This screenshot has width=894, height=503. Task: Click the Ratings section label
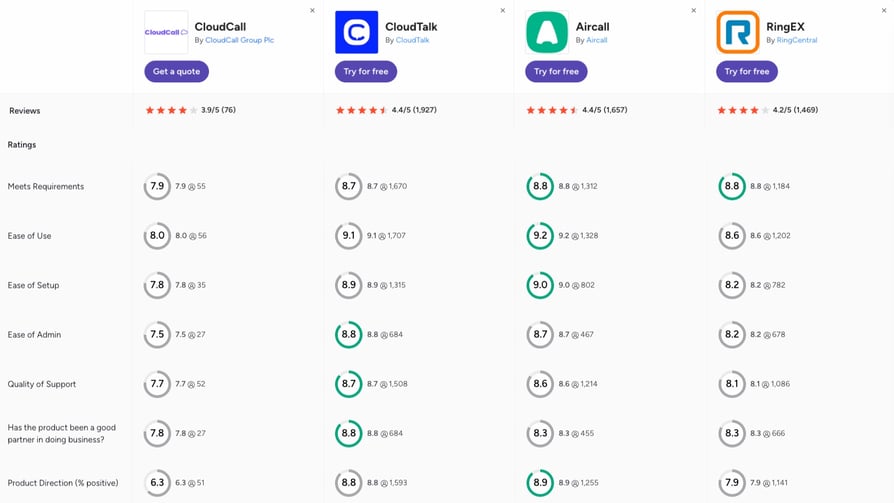22,145
